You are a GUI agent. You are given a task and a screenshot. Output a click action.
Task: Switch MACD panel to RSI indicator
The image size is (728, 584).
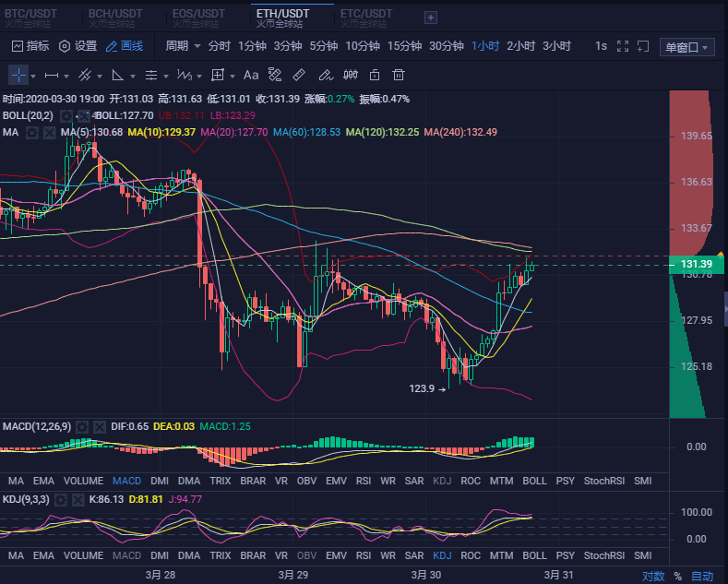click(x=364, y=481)
